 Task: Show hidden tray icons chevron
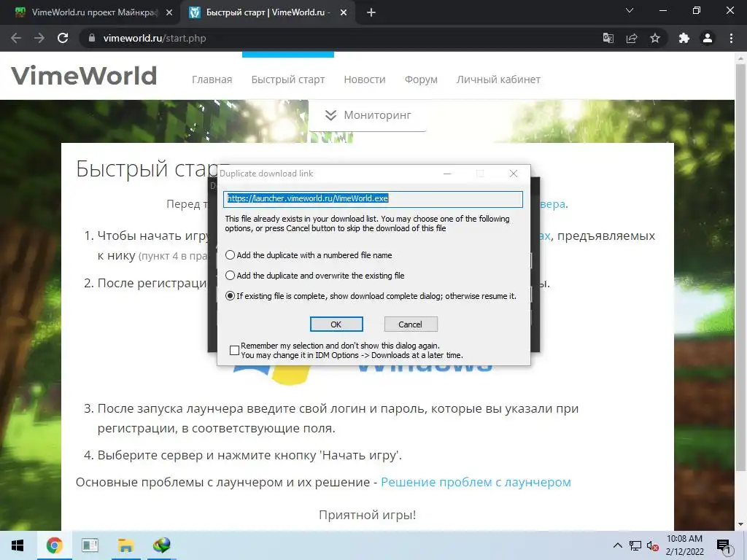[617, 545]
